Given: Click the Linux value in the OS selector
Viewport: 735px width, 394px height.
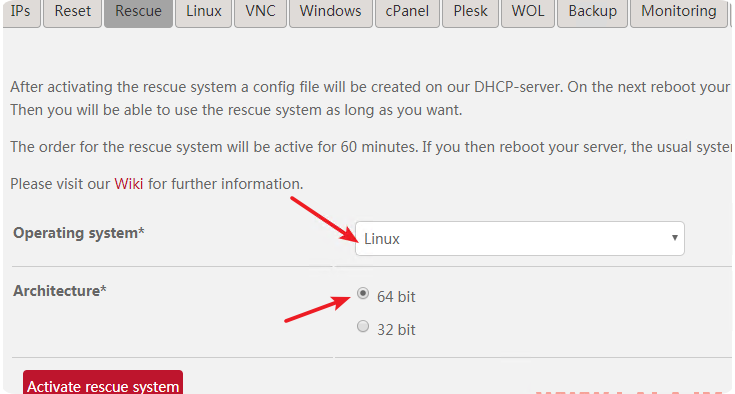Looking at the screenshot, I should point(382,239).
